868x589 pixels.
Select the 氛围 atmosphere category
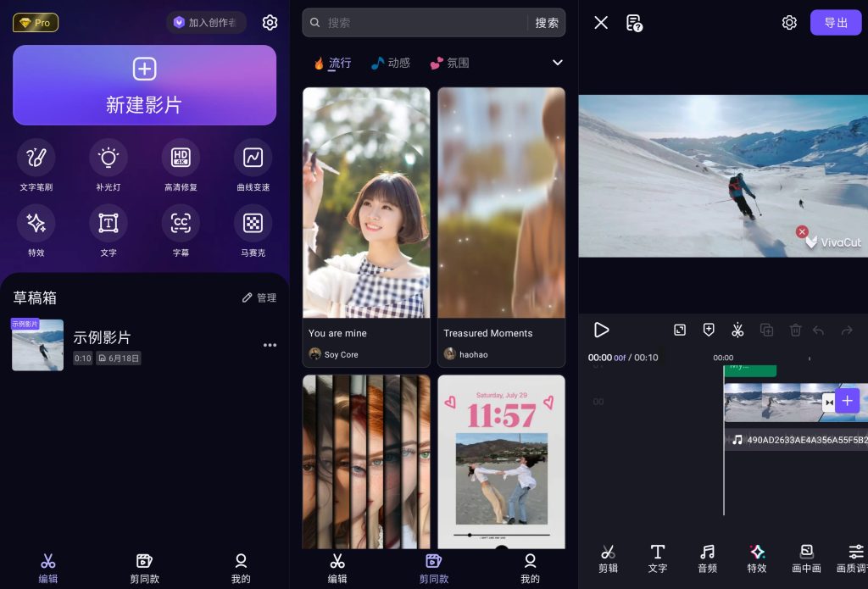tap(449, 63)
